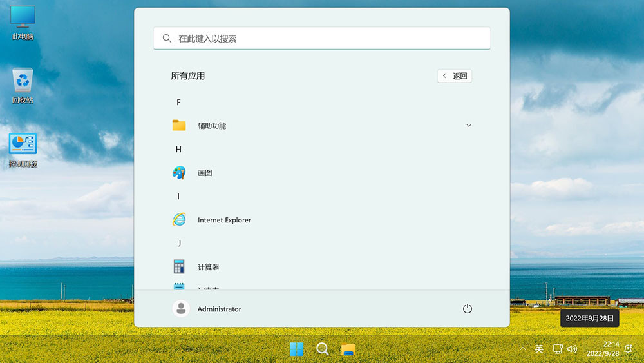The height and width of the screenshot is (363, 644).
Task: Open the volume speaker tray icon
Action: click(572, 349)
